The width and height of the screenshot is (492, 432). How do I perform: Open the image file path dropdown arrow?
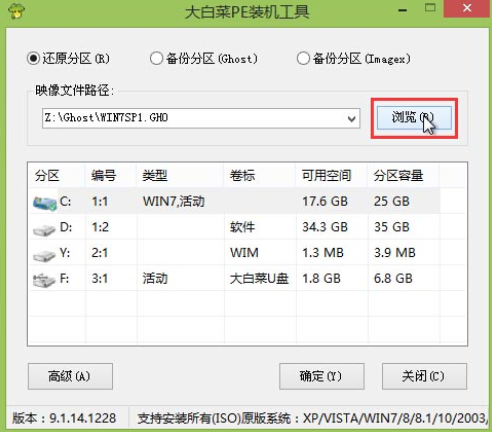[351, 118]
